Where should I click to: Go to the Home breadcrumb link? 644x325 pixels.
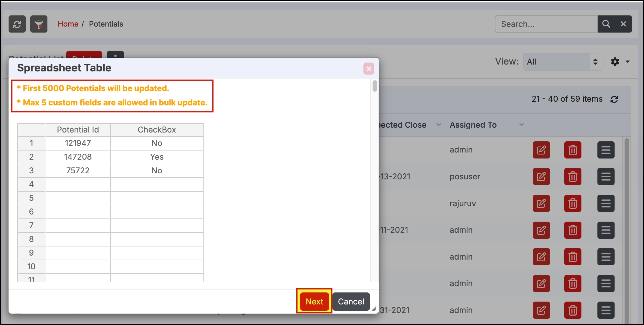[68, 24]
